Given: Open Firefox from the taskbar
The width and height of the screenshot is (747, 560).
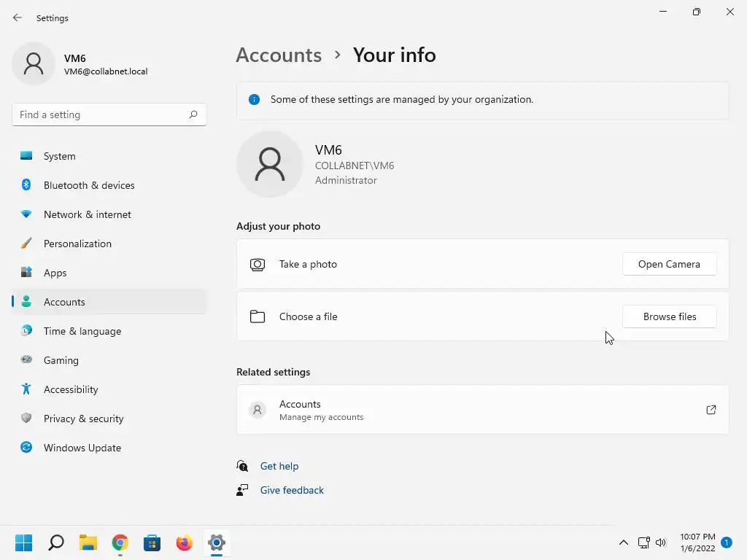Looking at the screenshot, I should [184, 542].
